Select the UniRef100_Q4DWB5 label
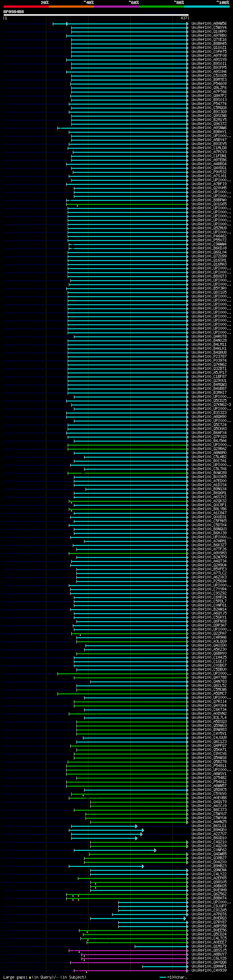 tap(209, 854)
